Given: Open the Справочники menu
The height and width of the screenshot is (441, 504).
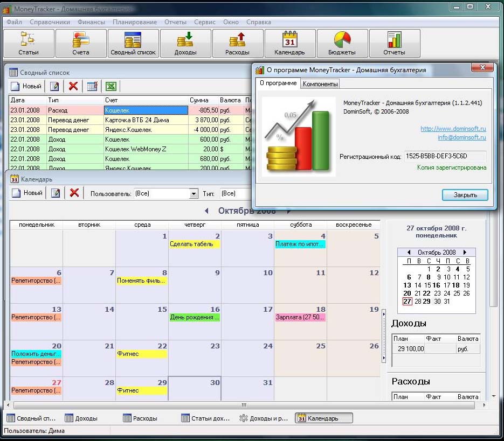Looking at the screenshot, I should (x=50, y=22).
